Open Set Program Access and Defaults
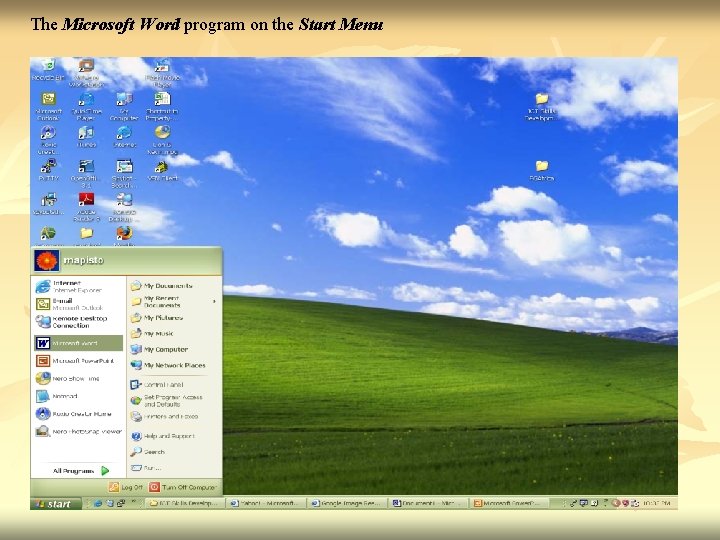 coord(174,400)
